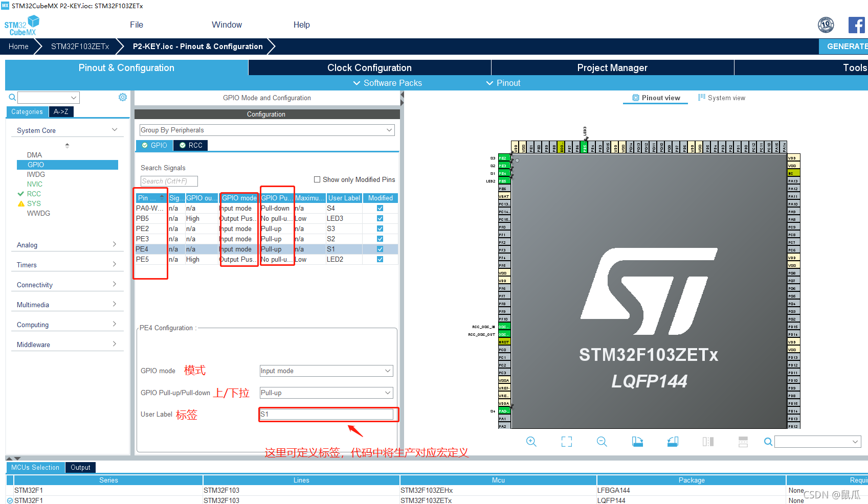Click the STM32F103ZETx breadcrumb
The image size is (868, 504).
click(x=80, y=46)
